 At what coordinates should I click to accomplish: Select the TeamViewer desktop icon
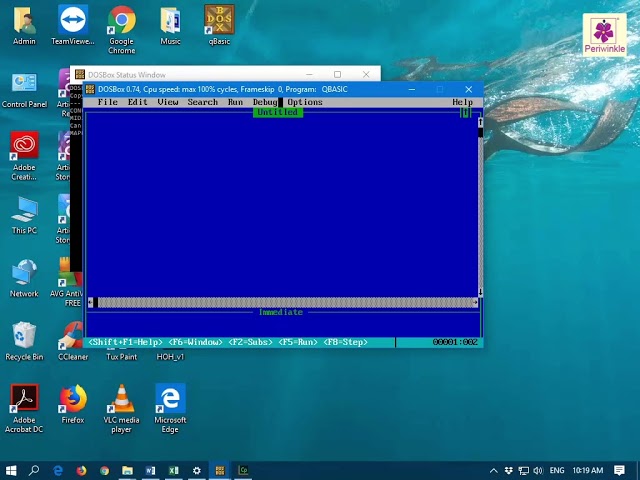pyautogui.click(x=73, y=25)
